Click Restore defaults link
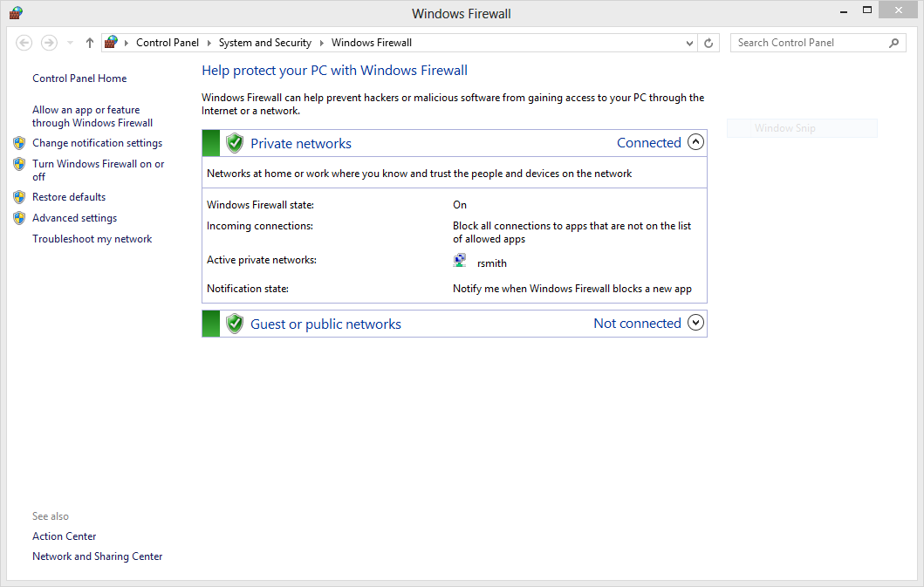924x587 pixels. 69,197
